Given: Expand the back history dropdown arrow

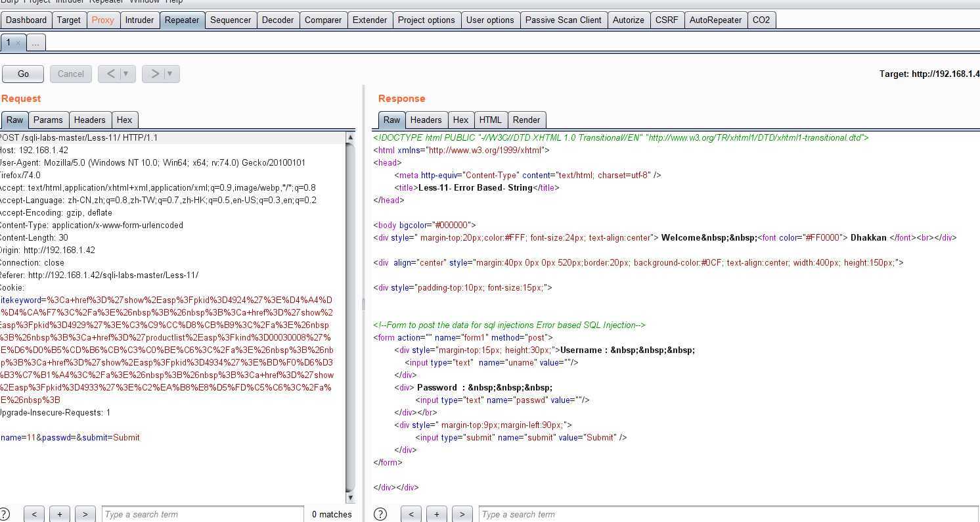Looking at the screenshot, I should coord(127,74).
